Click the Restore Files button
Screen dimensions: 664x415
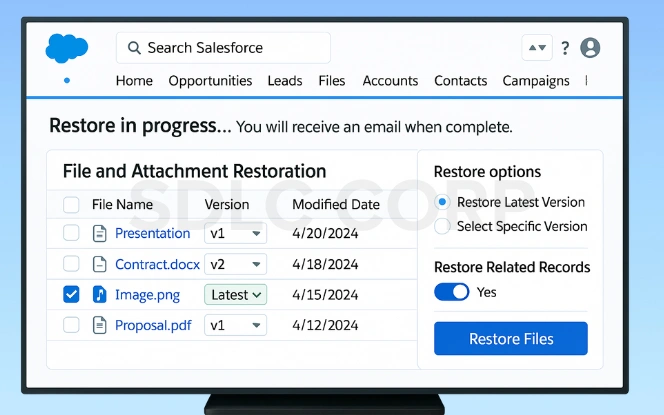511,338
